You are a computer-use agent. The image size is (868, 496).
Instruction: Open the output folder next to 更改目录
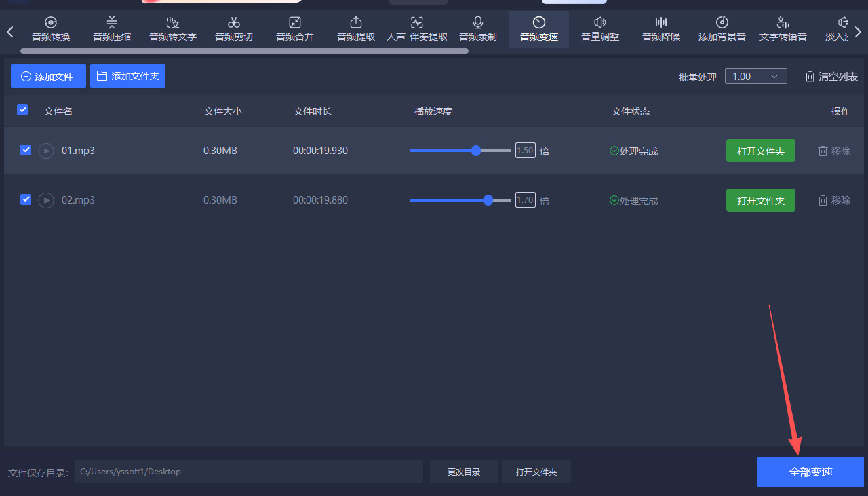click(536, 472)
